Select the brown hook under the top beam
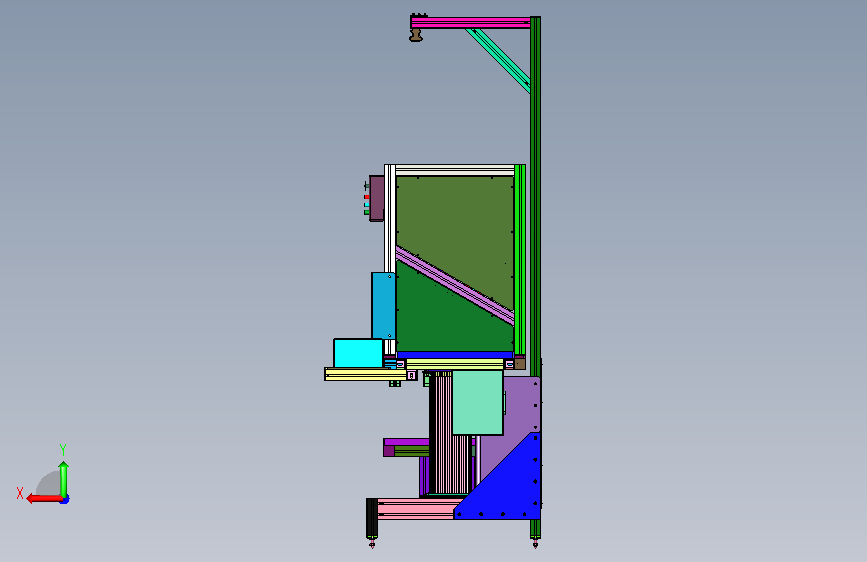 tap(416, 35)
